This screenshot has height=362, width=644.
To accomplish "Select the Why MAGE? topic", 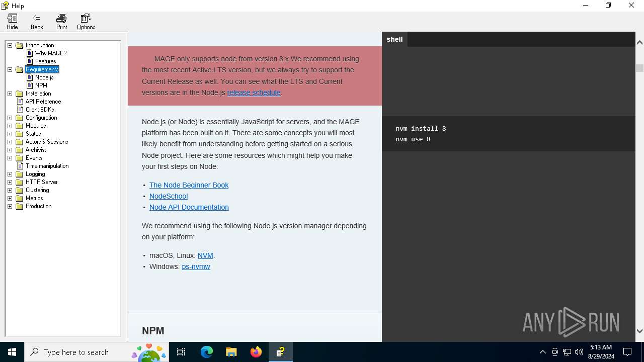I will 50,53.
